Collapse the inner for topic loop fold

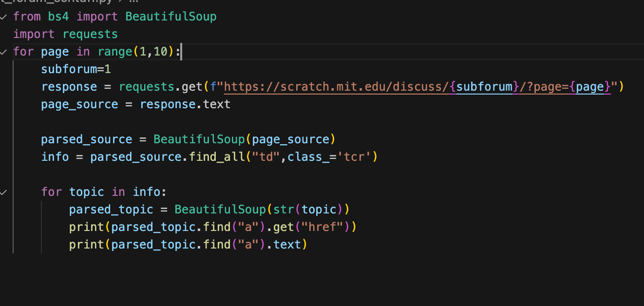tap(4, 191)
